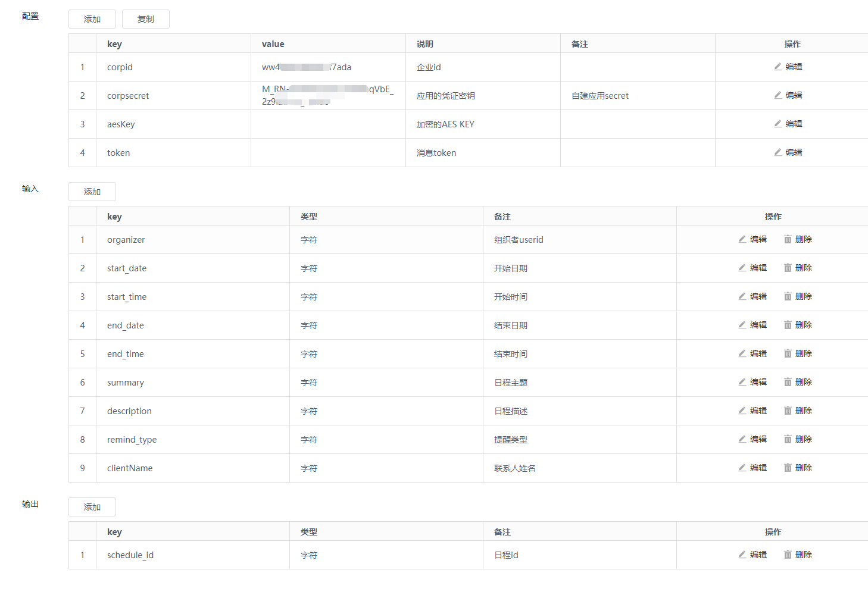This screenshot has width=868, height=595.
Task: Select the token key cell
Action: pyautogui.click(x=173, y=153)
